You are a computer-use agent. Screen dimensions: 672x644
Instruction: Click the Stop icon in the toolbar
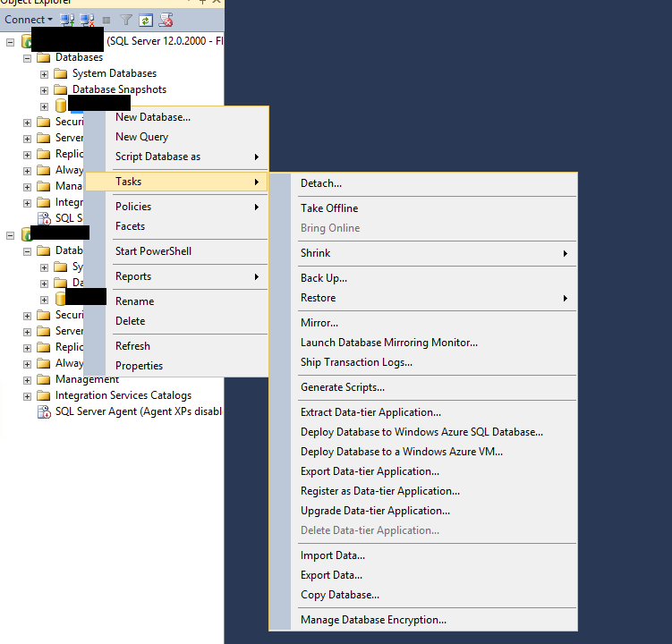[x=106, y=21]
